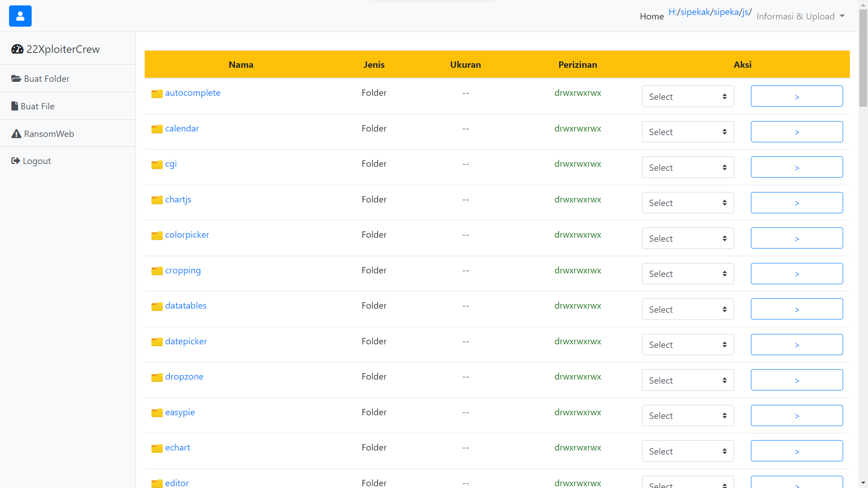Click the scrollbar down arrow
868x488 pixels.
[x=863, y=483]
